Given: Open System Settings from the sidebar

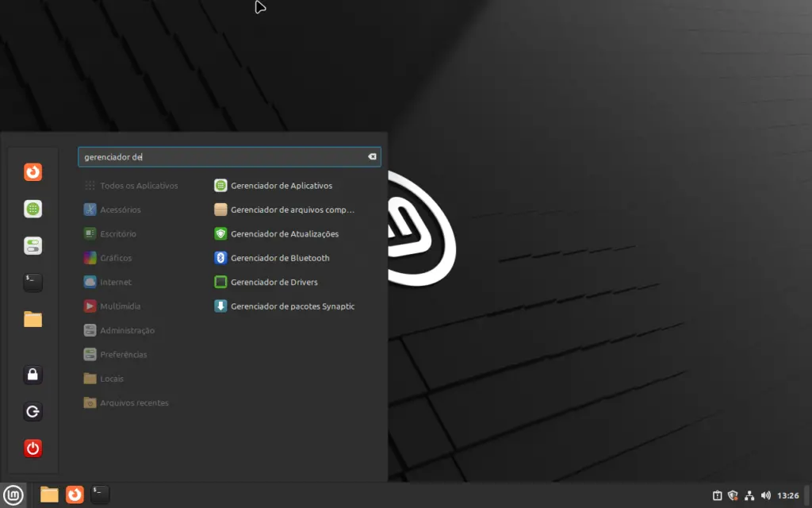Looking at the screenshot, I should click(33, 245).
